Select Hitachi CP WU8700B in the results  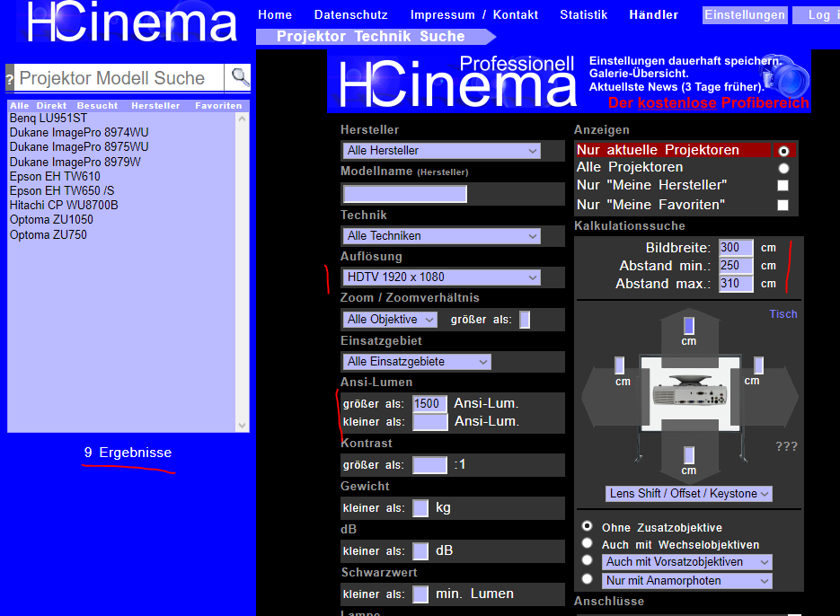[64, 206]
